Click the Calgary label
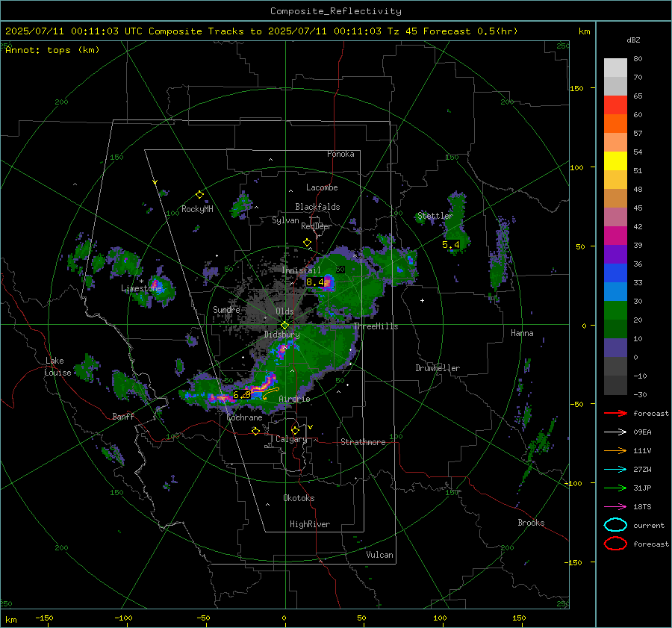Image resolution: width=672 pixels, height=628 pixels. pyautogui.click(x=291, y=439)
